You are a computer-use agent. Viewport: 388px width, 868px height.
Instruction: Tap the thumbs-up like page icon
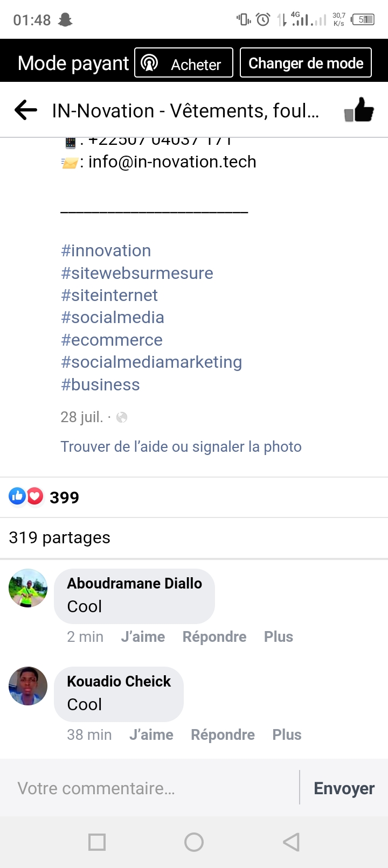click(359, 110)
